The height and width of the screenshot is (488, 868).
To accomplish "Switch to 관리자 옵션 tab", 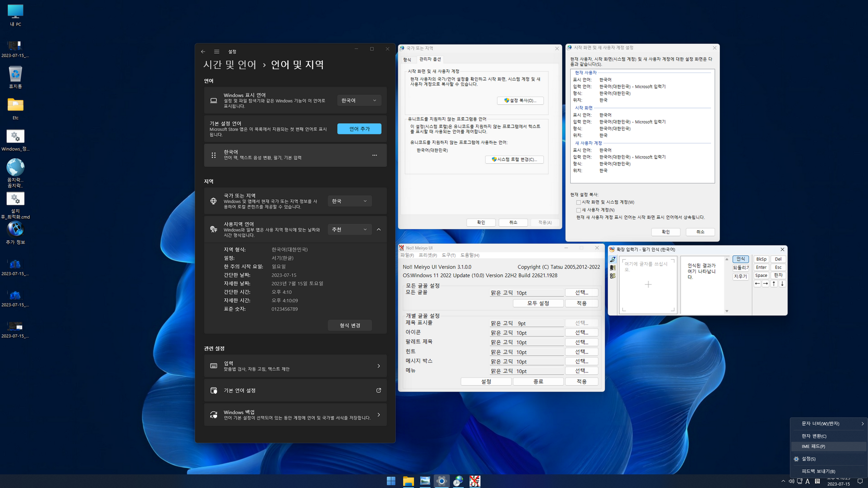I will [x=430, y=59].
